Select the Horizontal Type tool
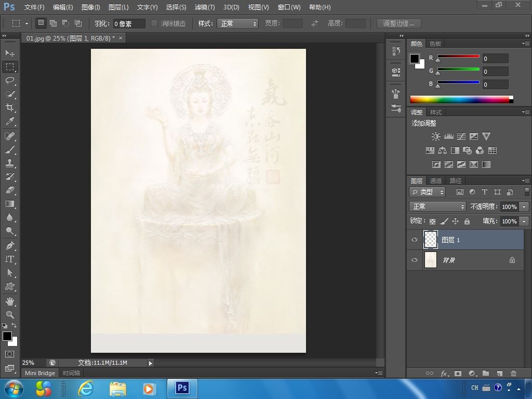This screenshot has width=532, height=399. tap(10, 259)
